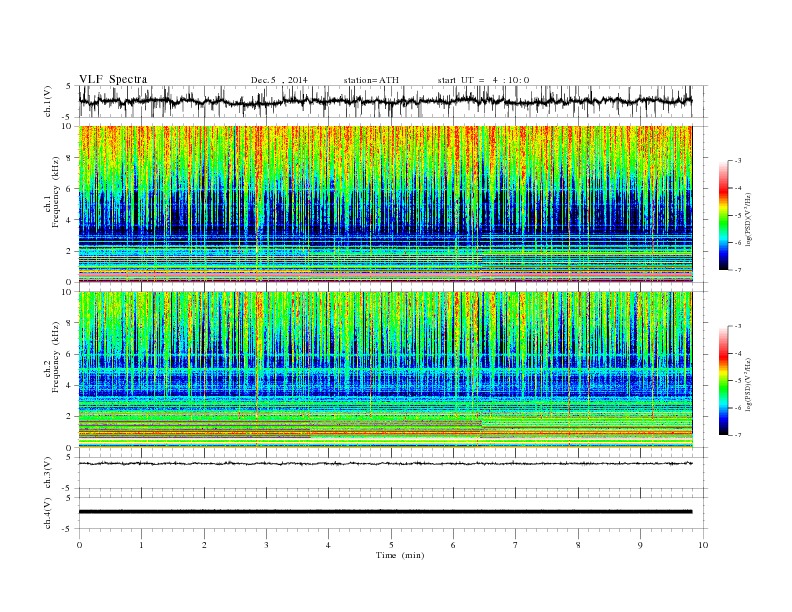This screenshot has height=612, width=792.
Task: Click the ch.4(V) axis label
Action: pos(48,513)
